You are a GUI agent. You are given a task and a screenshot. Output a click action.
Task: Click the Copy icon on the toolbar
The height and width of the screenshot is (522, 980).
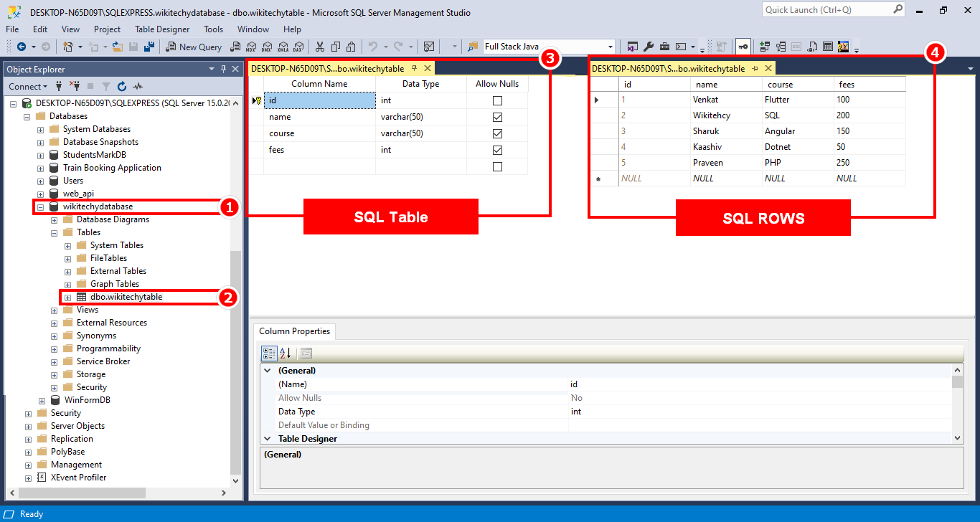point(336,47)
